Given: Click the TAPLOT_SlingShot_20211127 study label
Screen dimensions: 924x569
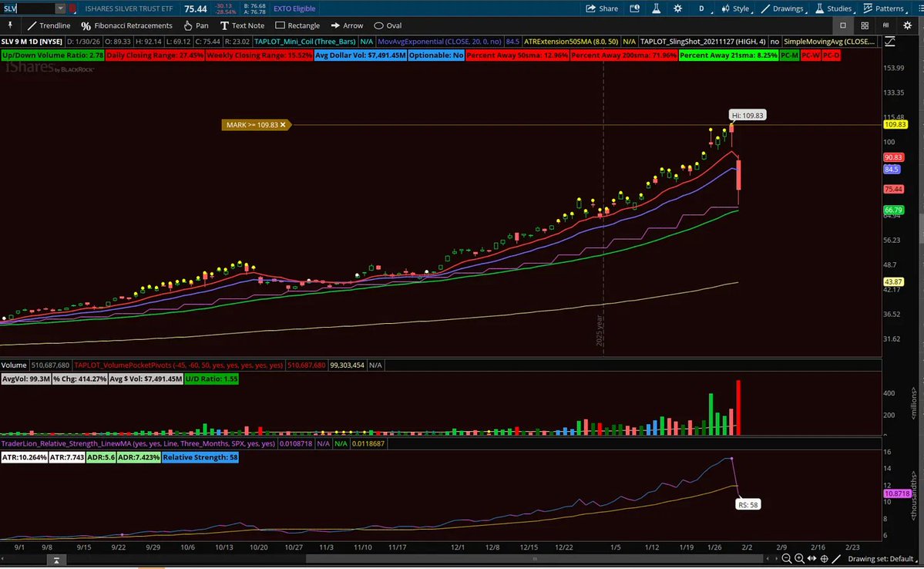Looking at the screenshot, I should coord(703,42).
